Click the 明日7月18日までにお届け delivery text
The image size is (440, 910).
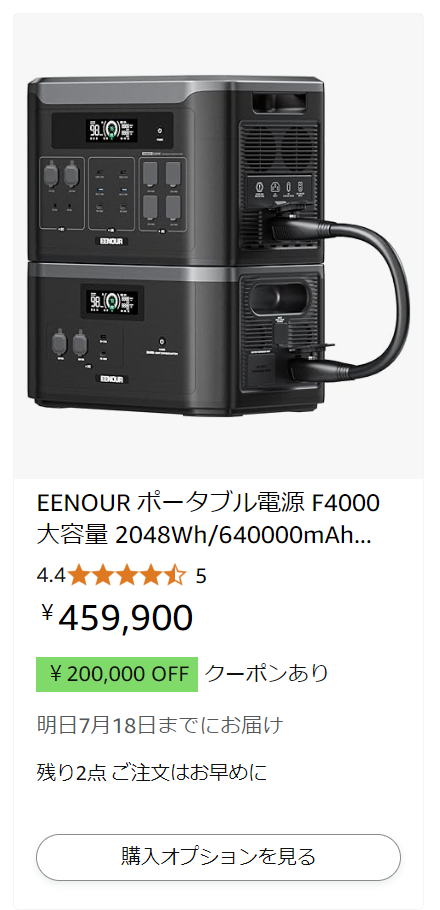tap(160, 725)
